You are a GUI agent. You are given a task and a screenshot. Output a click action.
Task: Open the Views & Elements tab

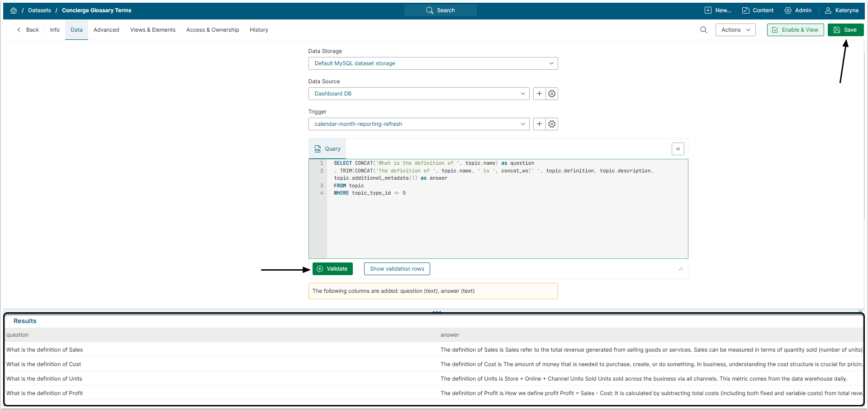(152, 30)
